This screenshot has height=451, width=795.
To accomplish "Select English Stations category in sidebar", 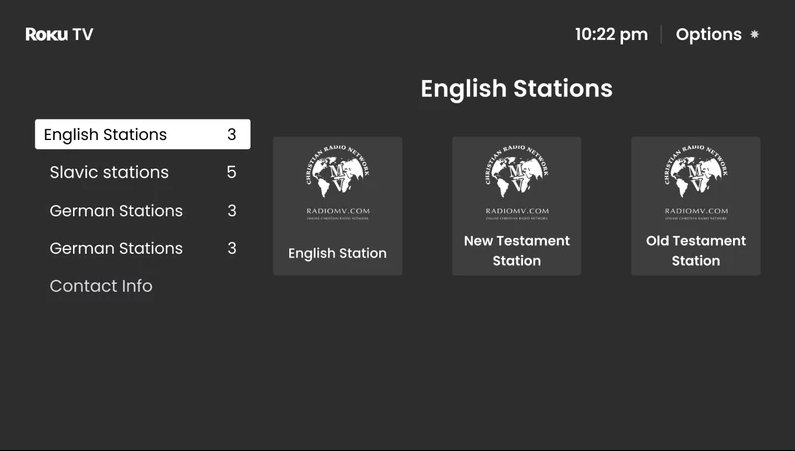I will (x=142, y=134).
